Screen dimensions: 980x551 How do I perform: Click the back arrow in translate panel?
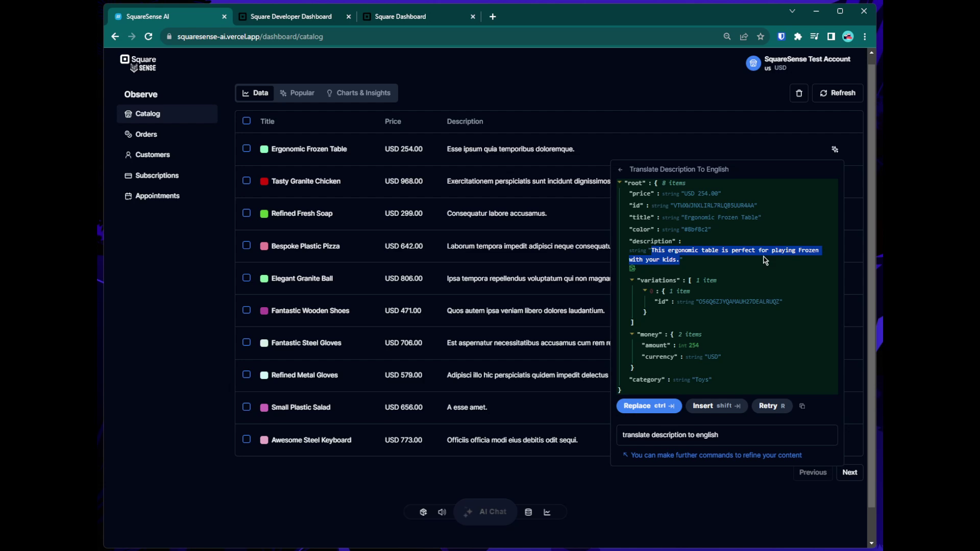[620, 170]
